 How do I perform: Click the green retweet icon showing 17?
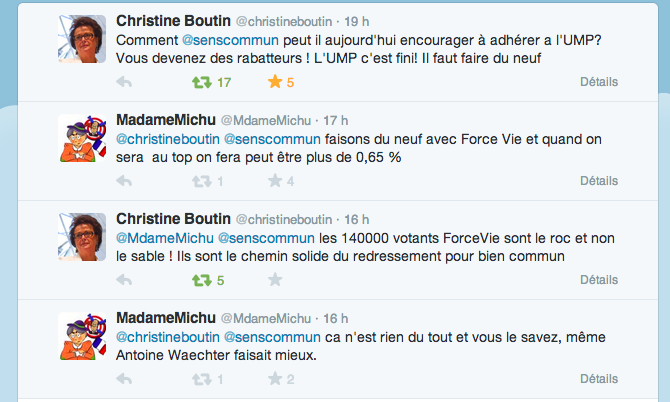202,82
